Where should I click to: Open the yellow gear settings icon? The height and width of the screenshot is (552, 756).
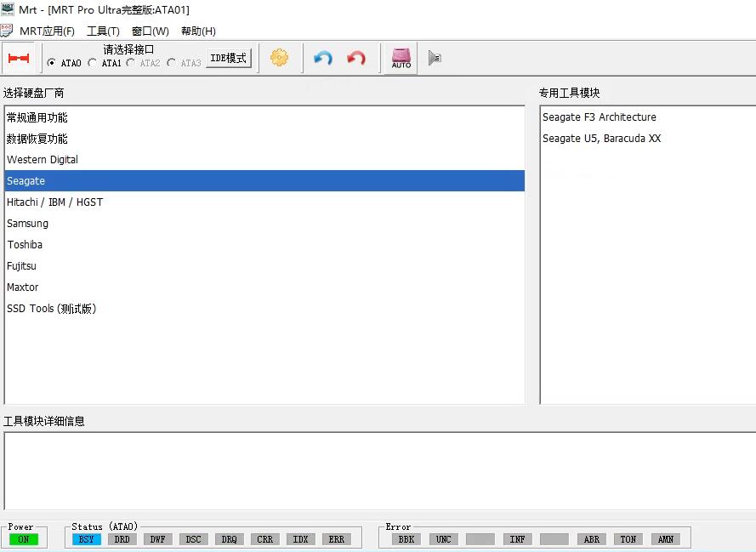coord(279,58)
